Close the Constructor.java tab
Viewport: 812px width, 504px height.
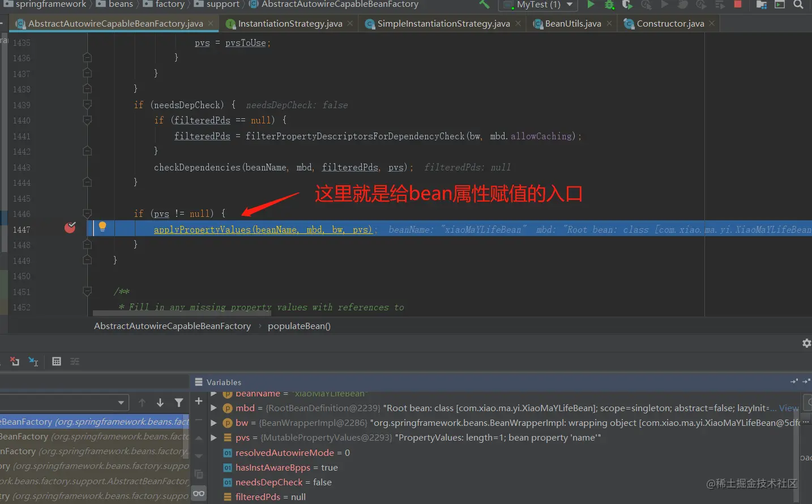pyautogui.click(x=712, y=24)
